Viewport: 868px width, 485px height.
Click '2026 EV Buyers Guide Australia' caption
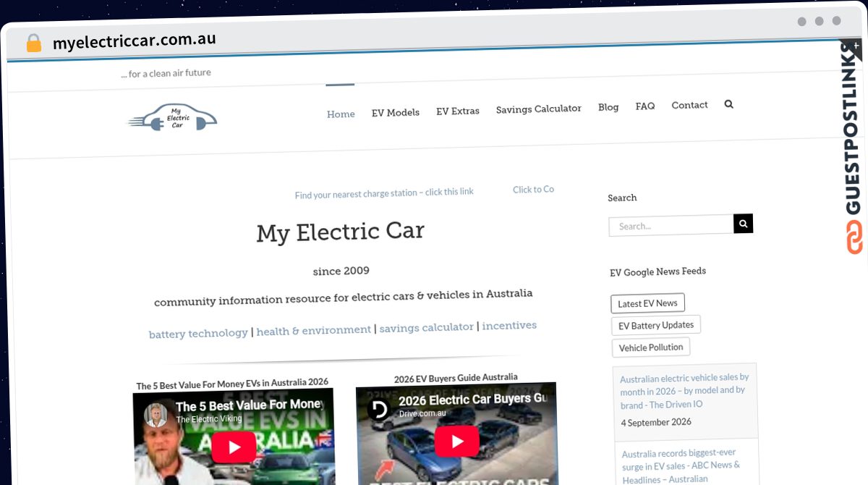[x=456, y=379]
